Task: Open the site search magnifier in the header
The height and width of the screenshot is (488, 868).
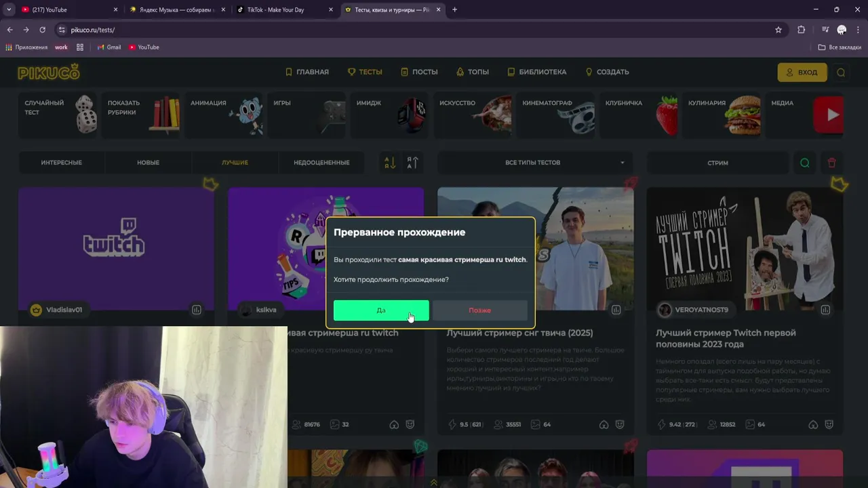Action: pyautogui.click(x=841, y=73)
